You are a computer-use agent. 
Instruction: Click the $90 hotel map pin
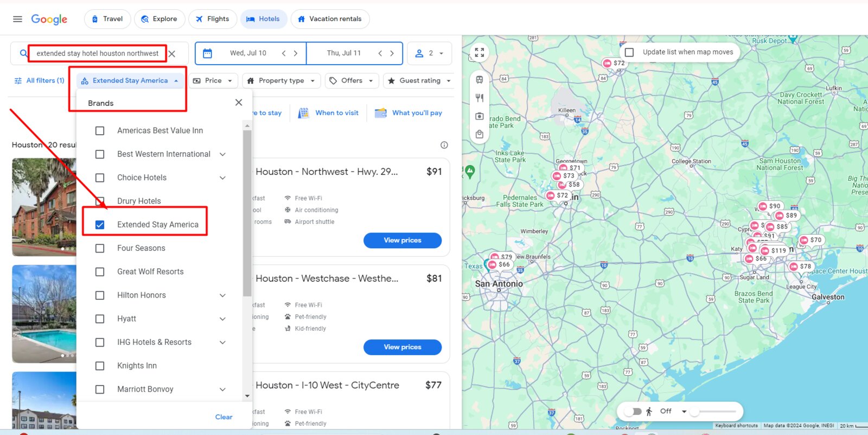point(770,206)
